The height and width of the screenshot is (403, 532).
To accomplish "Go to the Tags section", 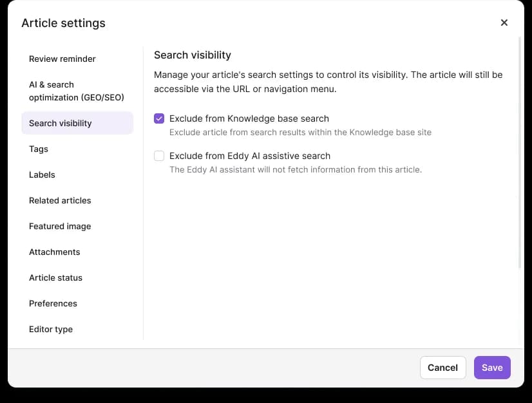I will [x=77, y=149].
